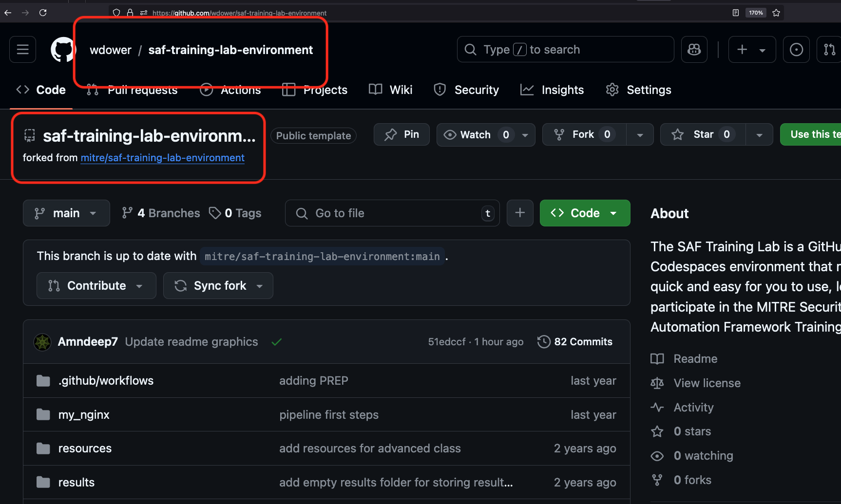Open the 82 Commits history
This screenshot has height=504, width=841.
point(575,342)
